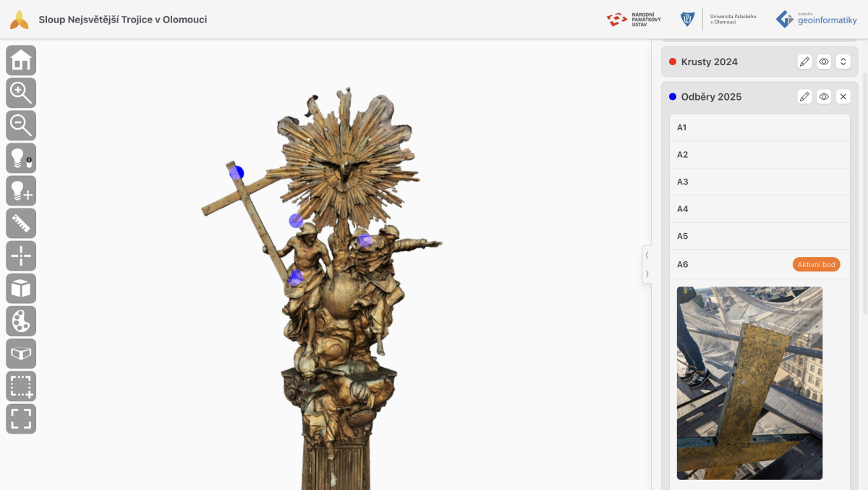Zoom in with the plus magnifier
This screenshot has width=868, height=490.
pyautogui.click(x=21, y=93)
